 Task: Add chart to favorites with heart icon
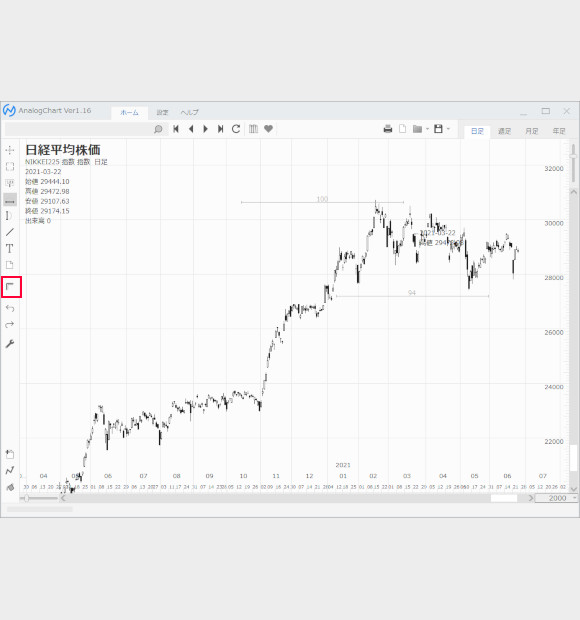(268, 129)
